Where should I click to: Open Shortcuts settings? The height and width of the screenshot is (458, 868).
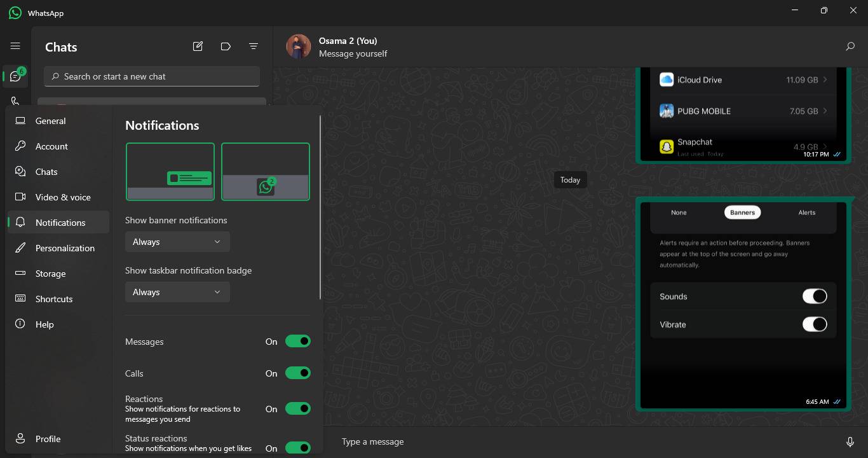pos(58,299)
